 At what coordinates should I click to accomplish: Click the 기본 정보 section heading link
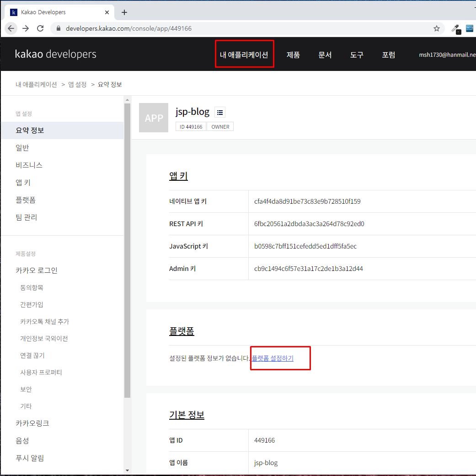(187, 415)
